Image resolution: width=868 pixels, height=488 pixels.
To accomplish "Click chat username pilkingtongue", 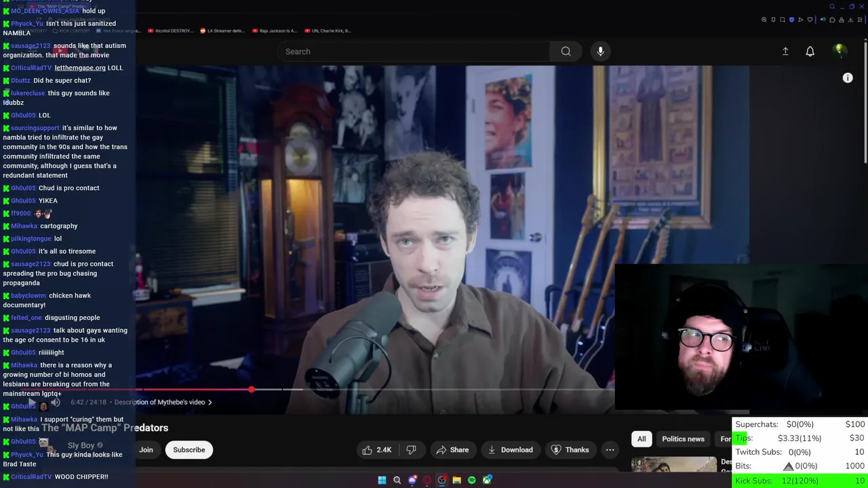I will (x=31, y=239).
